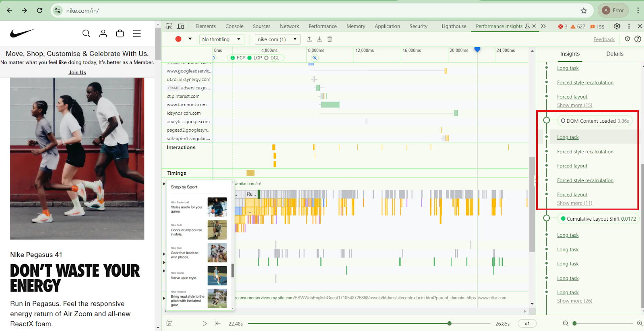Click the export recording download icon
Viewport: 644px width, 331px height.
[319, 39]
